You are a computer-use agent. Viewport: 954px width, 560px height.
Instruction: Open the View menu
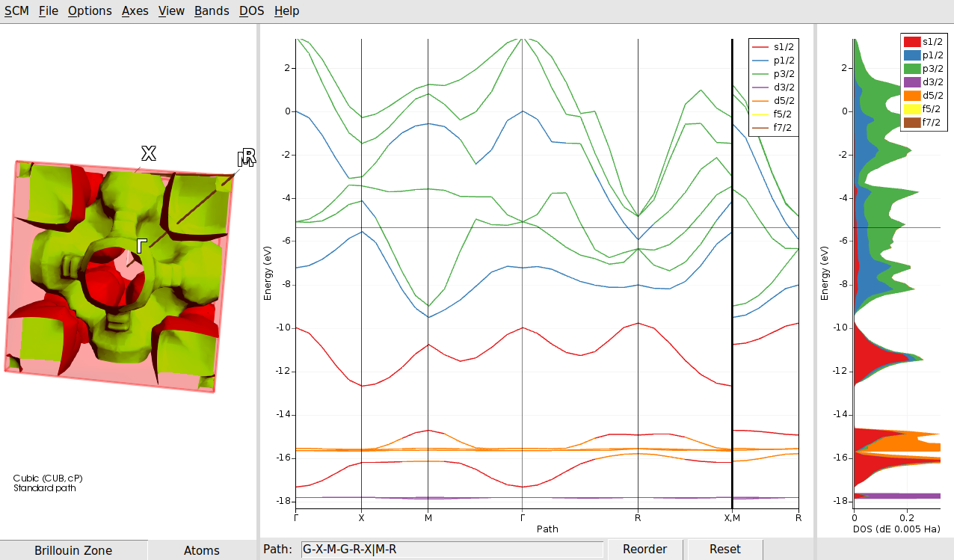[x=171, y=10]
